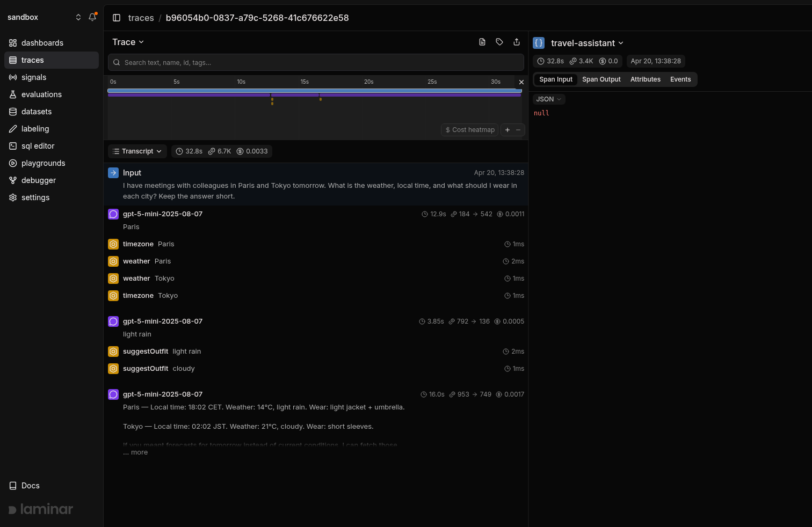Zoom in the timeline with plus
This screenshot has height=527, width=812.
508,130
